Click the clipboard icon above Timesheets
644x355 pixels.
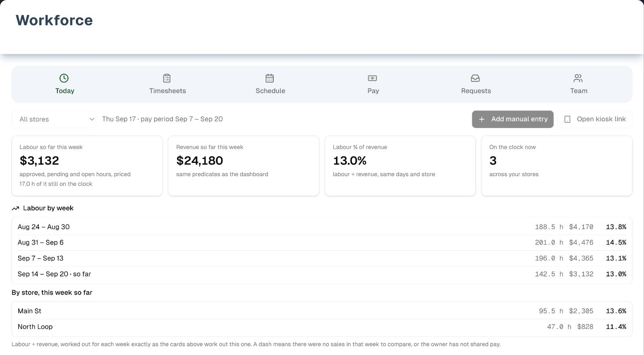pyautogui.click(x=167, y=78)
